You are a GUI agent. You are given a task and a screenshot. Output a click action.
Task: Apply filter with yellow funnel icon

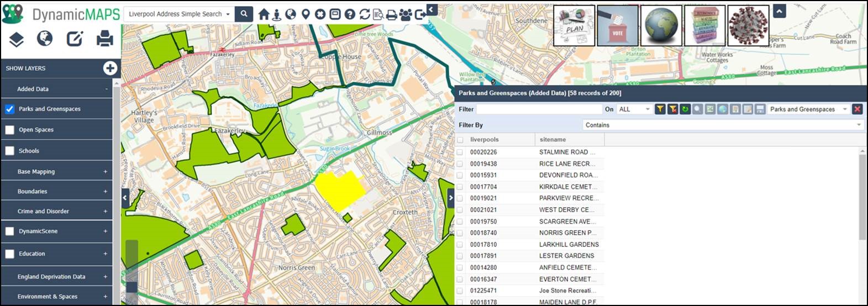point(660,109)
